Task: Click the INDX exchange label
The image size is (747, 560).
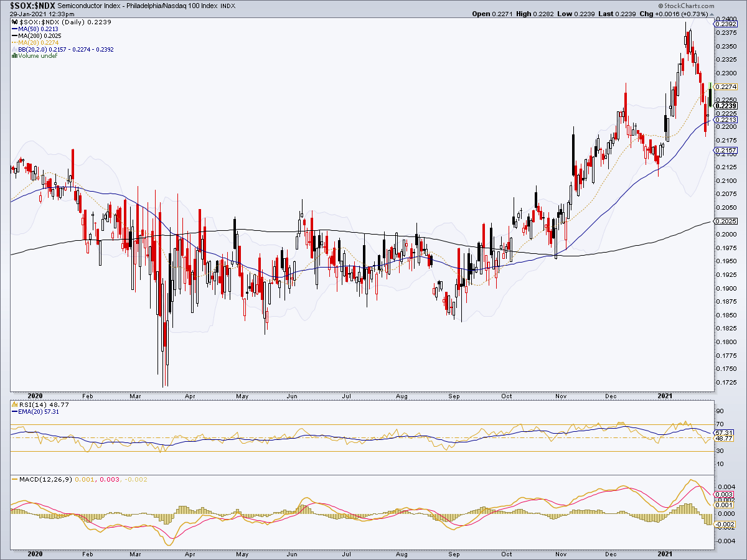Action: pyautogui.click(x=228, y=6)
